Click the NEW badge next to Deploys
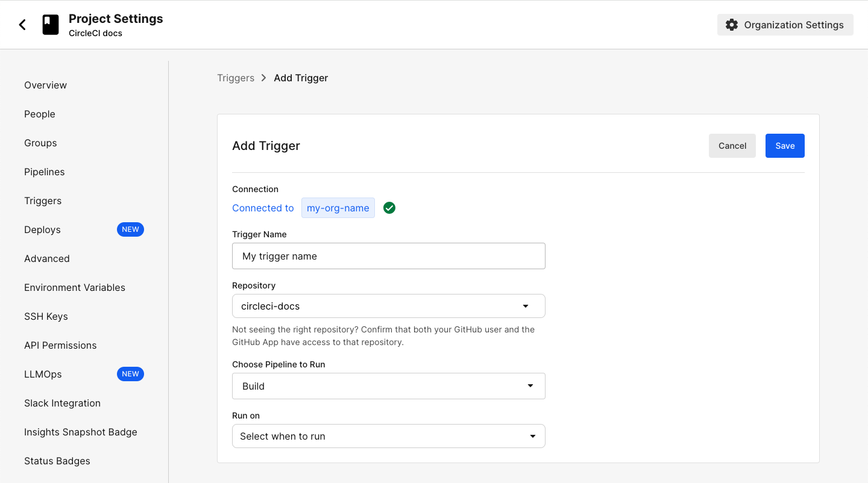Viewport: 868px width, 483px height. [x=130, y=229]
